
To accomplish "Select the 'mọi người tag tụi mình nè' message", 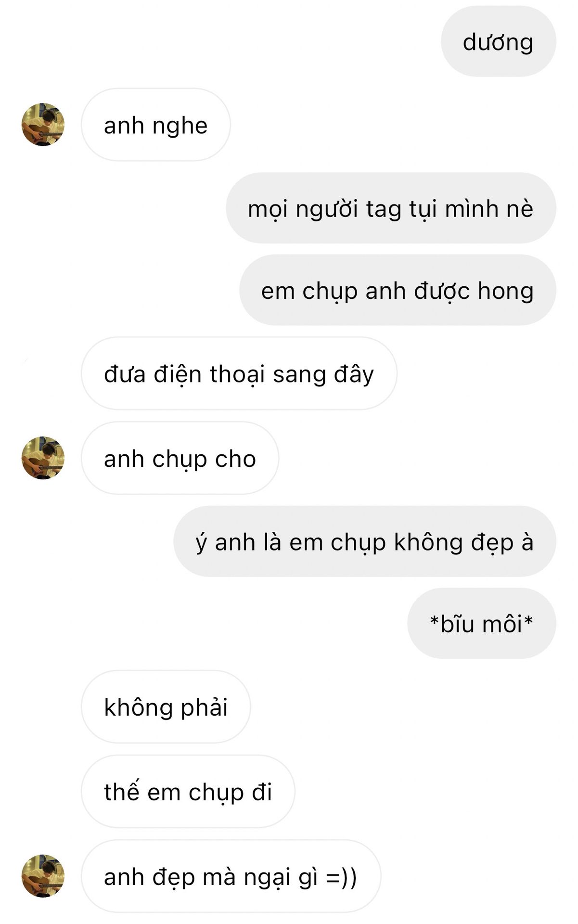I will (391, 208).
